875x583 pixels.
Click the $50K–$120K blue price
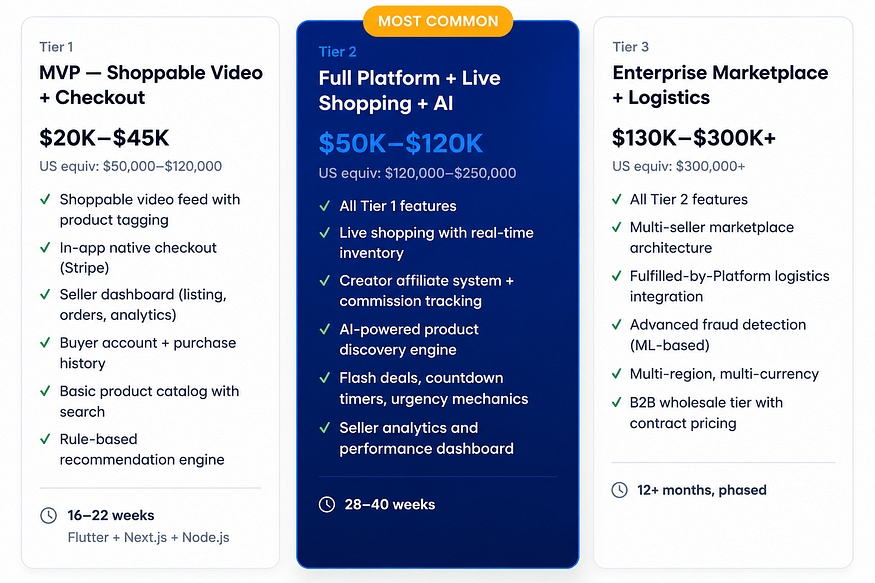[401, 143]
